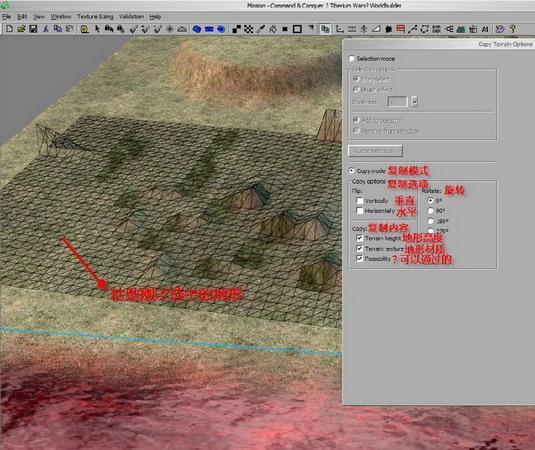This screenshot has height=450, width=535.
Task: Open the Help menu
Action: click(155, 16)
